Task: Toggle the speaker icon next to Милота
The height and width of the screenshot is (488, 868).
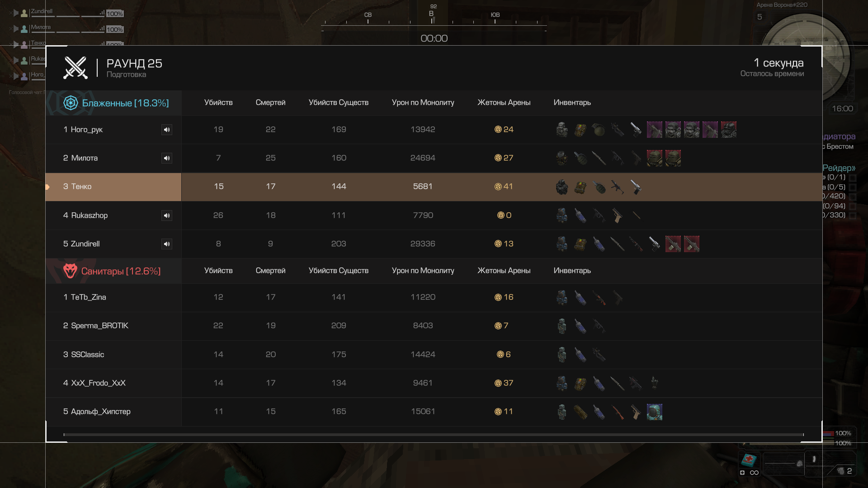Action: coord(167,158)
